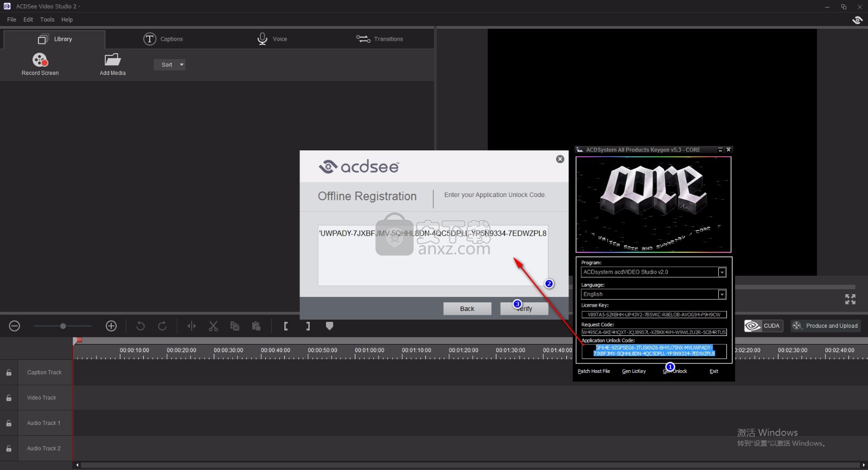868x470 pixels.
Task: Click the Record Screen icon
Action: [x=40, y=60]
